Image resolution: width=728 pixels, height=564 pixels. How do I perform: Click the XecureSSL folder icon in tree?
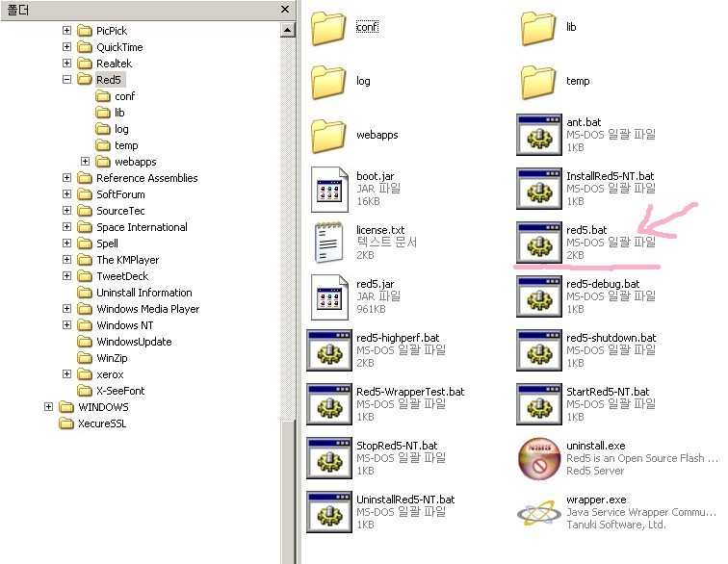[x=66, y=423]
